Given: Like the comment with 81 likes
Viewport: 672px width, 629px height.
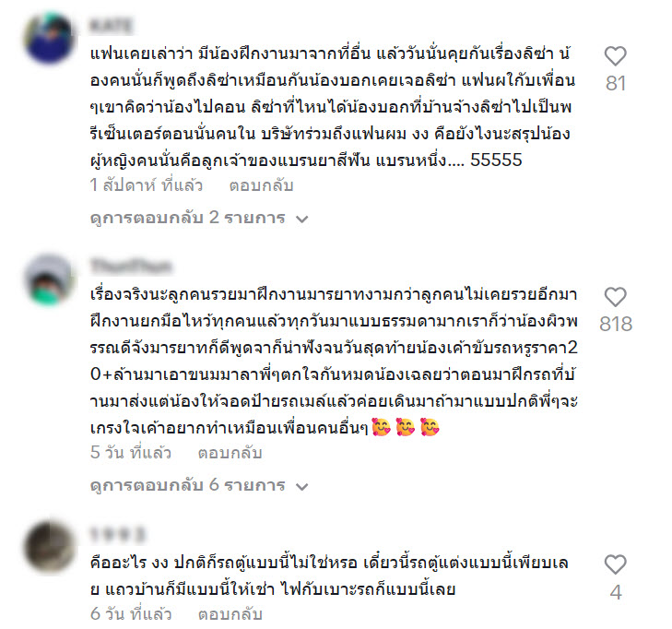Looking at the screenshot, I should pyautogui.click(x=616, y=55).
